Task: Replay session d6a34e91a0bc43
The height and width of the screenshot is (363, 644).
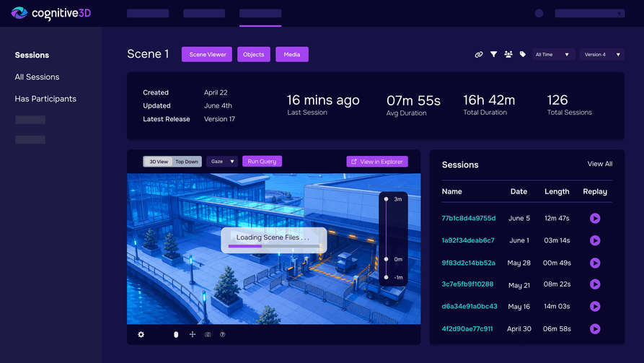Action: click(x=595, y=306)
